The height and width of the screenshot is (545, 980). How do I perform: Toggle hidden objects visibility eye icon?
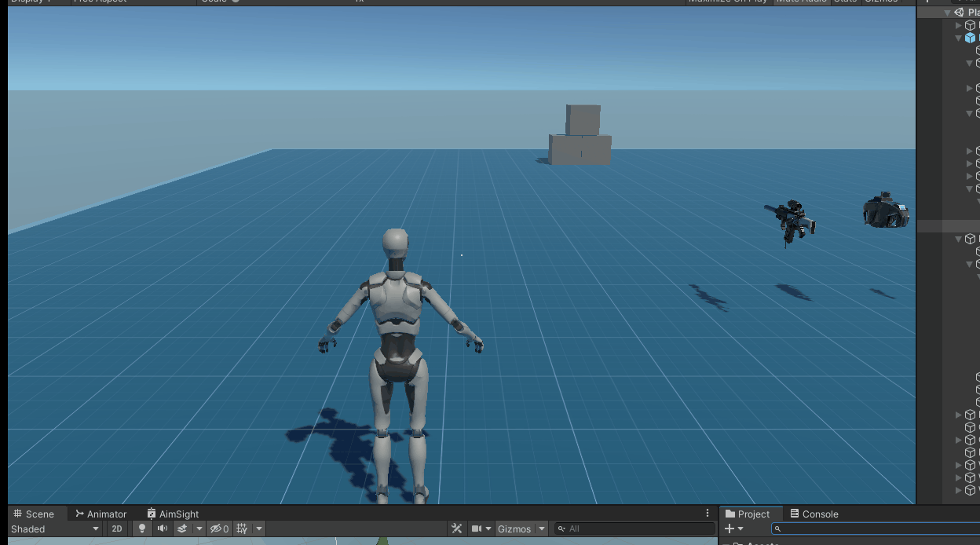pos(219,529)
